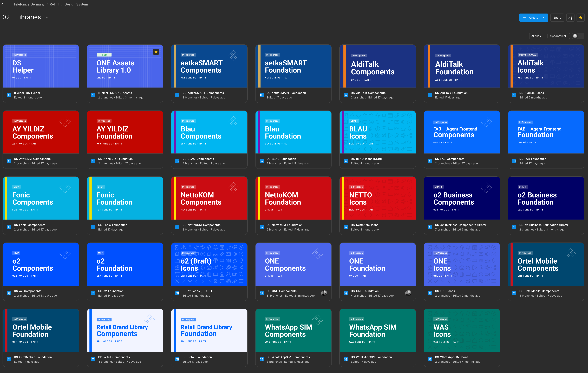The height and width of the screenshot is (373, 588).
Task: Switch to list view layout
Action: (581, 36)
